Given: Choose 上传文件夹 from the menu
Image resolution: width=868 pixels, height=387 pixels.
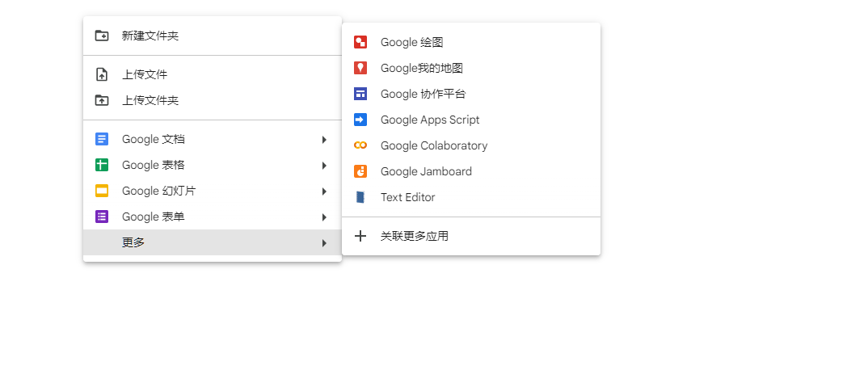Looking at the screenshot, I should (213, 100).
